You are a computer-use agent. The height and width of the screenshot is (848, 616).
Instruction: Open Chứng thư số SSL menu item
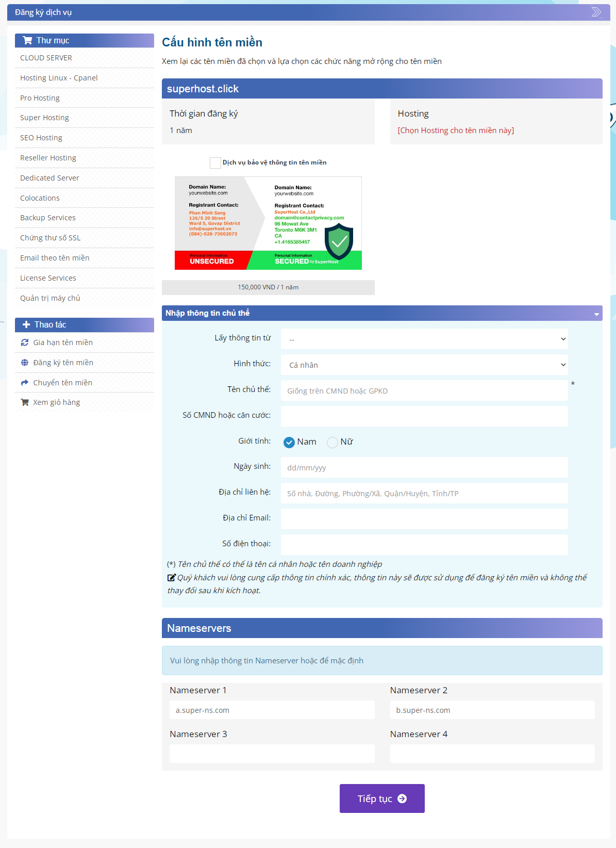[x=50, y=238]
